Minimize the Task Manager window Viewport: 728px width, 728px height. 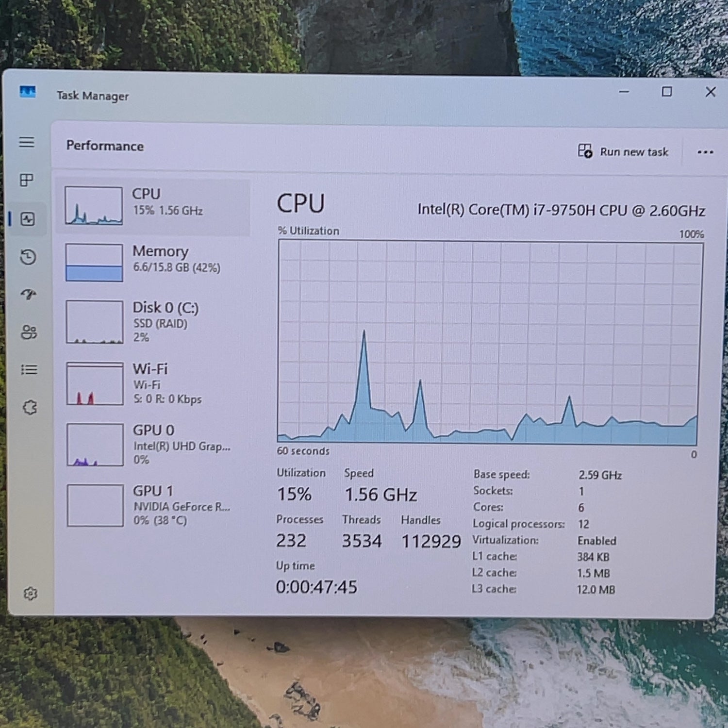624,91
